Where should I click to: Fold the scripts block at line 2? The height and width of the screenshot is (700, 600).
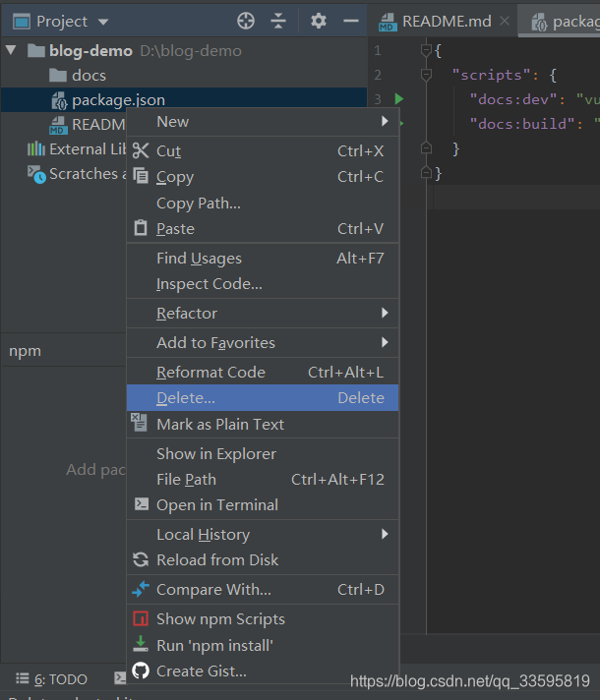pyautogui.click(x=426, y=75)
